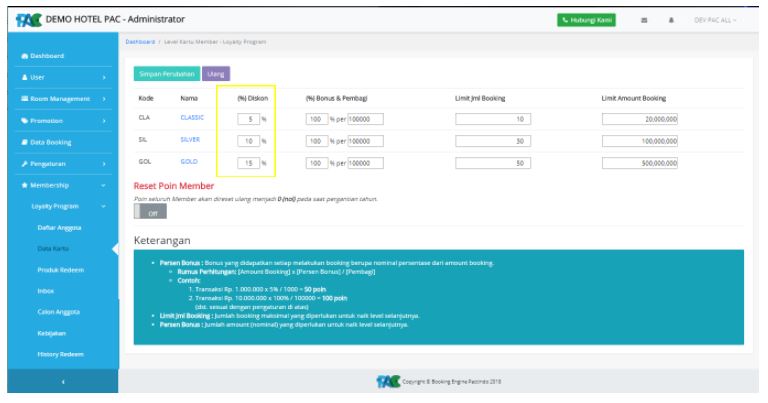
Task: Open the CLASSIC card level link
Action: (192, 118)
